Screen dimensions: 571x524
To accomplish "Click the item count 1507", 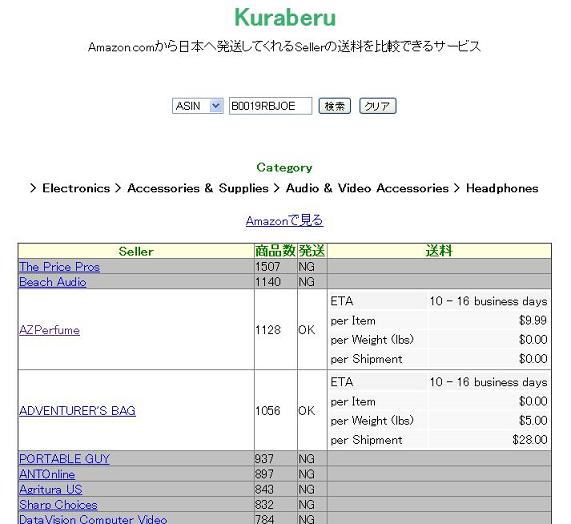I will tap(268, 267).
